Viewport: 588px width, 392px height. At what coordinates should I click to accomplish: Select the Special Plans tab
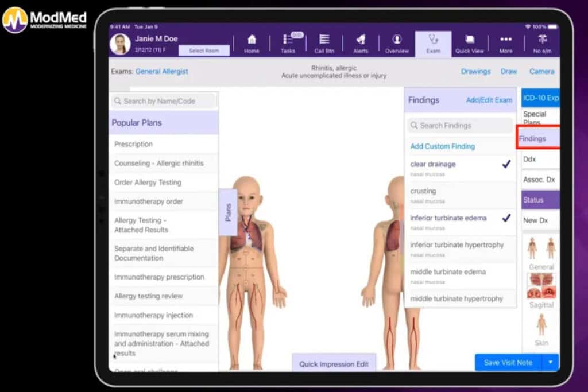click(539, 117)
